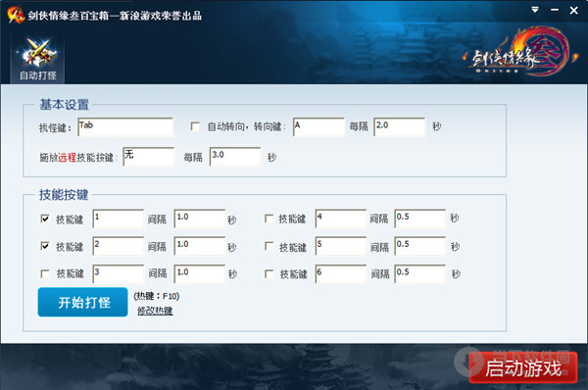Image resolution: width=588 pixels, height=390 pixels.
Task: Click skill key field containing 1
Action: click(x=119, y=219)
